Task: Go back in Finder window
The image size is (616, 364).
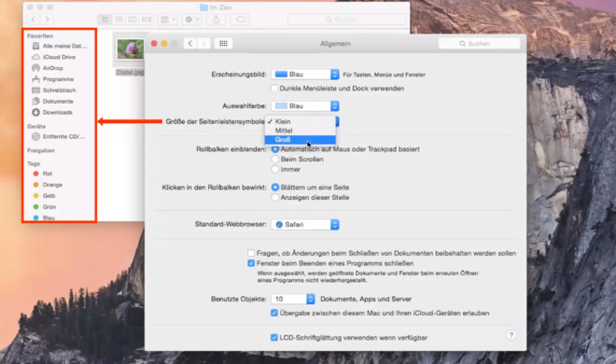Action: (34, 20)
